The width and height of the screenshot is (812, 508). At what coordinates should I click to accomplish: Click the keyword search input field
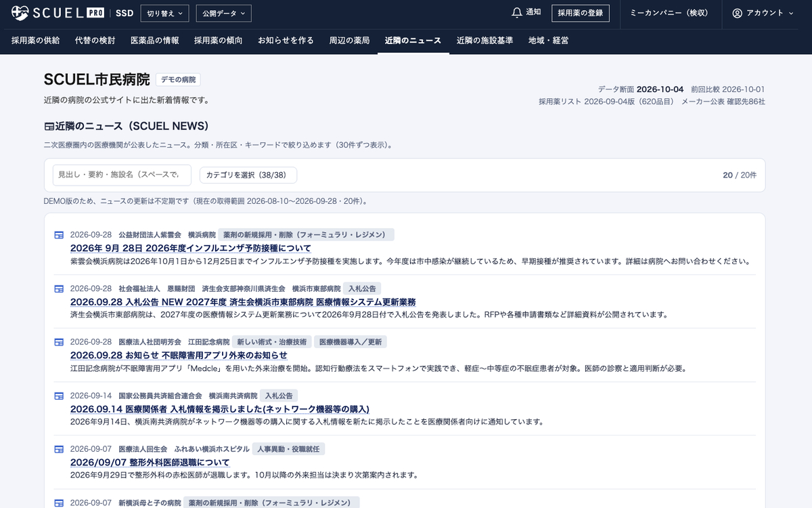(x=122, y=175)
